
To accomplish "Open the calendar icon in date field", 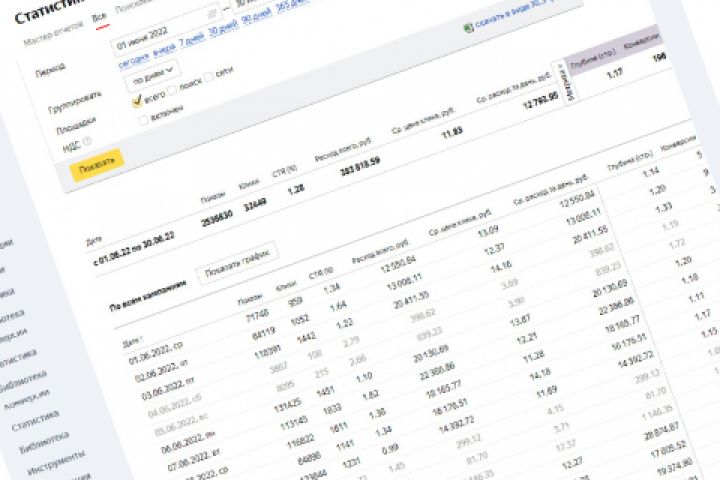I will point(212,14).
